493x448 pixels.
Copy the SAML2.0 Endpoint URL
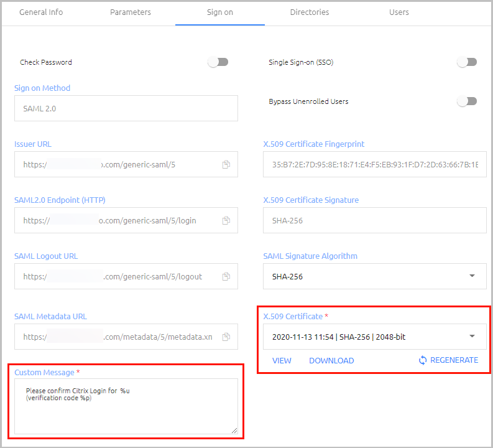pyautogui.click(x=226, y=220)
